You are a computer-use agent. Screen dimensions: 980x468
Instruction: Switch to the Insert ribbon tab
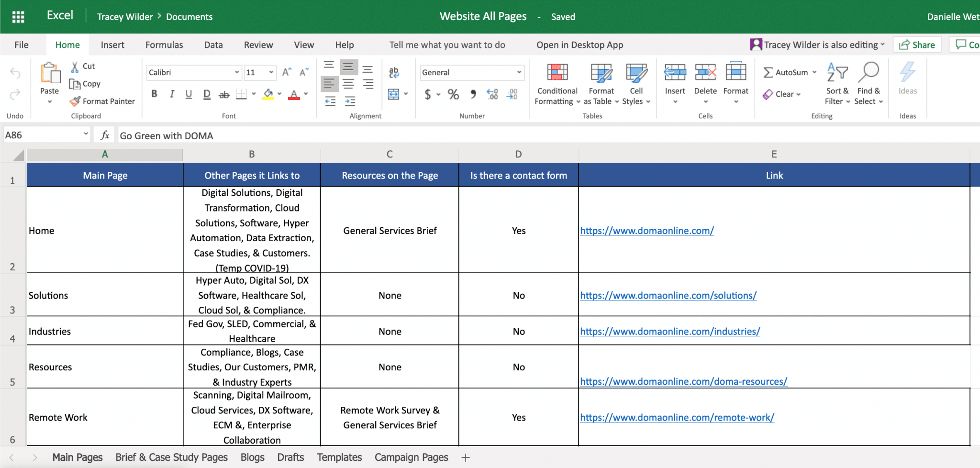pyautogui.click(x=112, y=45)
